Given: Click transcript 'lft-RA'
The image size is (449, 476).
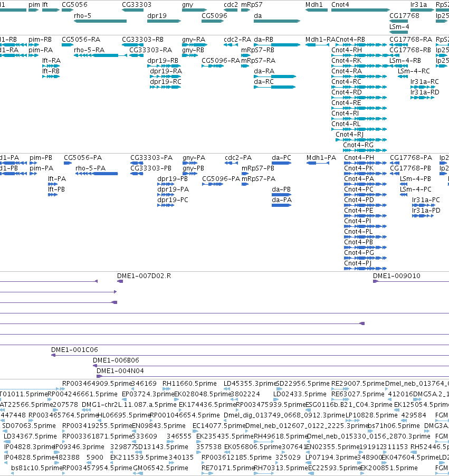Looking at the screenshot, I should [51, 60].
